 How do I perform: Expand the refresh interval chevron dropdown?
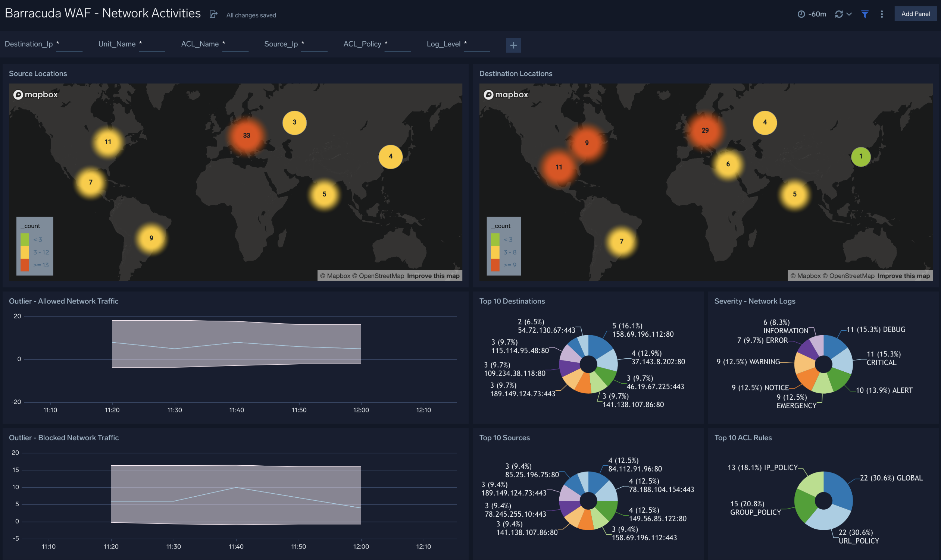pos(849,14)
